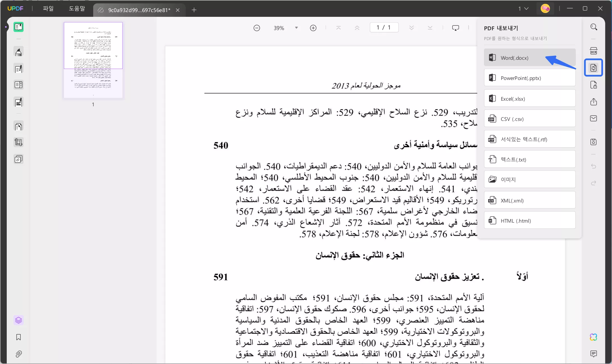Export to CSV (.csv)
This screenshot has height=364, width=612.
click(x=530, y=119)
